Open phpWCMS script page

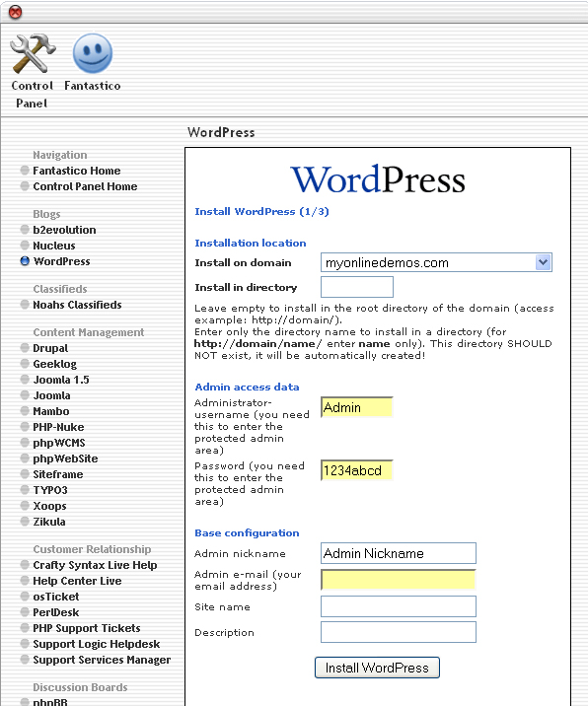(59, 443)
